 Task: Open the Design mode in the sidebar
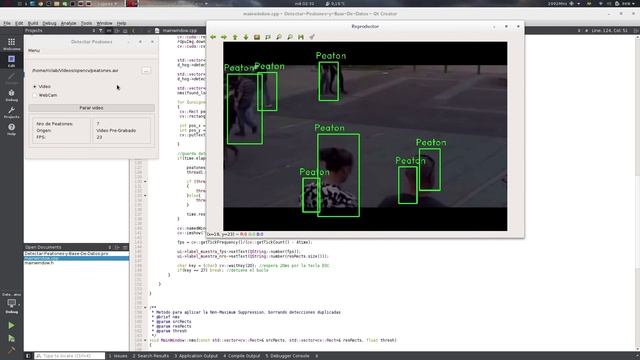[x=11, y=78]
